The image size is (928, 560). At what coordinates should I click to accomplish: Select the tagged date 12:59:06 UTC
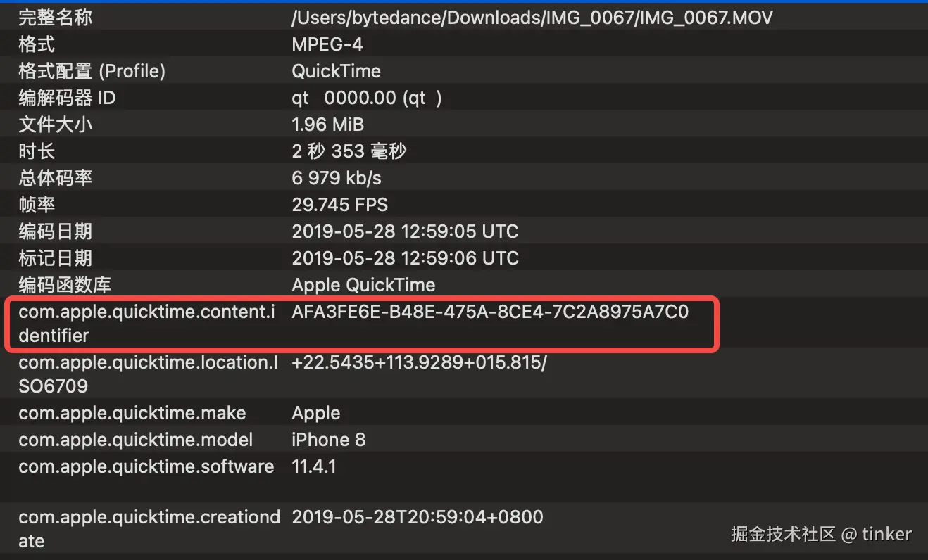click(405, 258)
